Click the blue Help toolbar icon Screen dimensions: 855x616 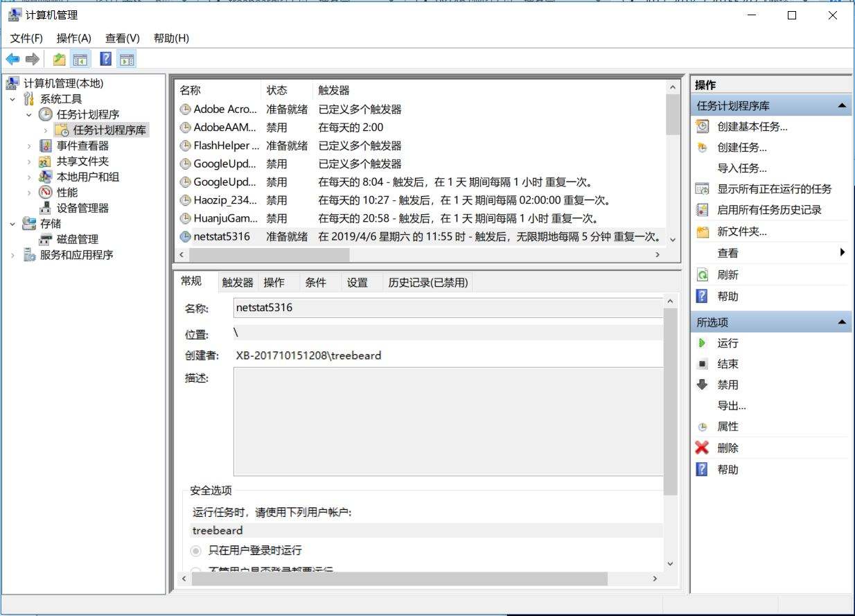[x=106, y=60]
